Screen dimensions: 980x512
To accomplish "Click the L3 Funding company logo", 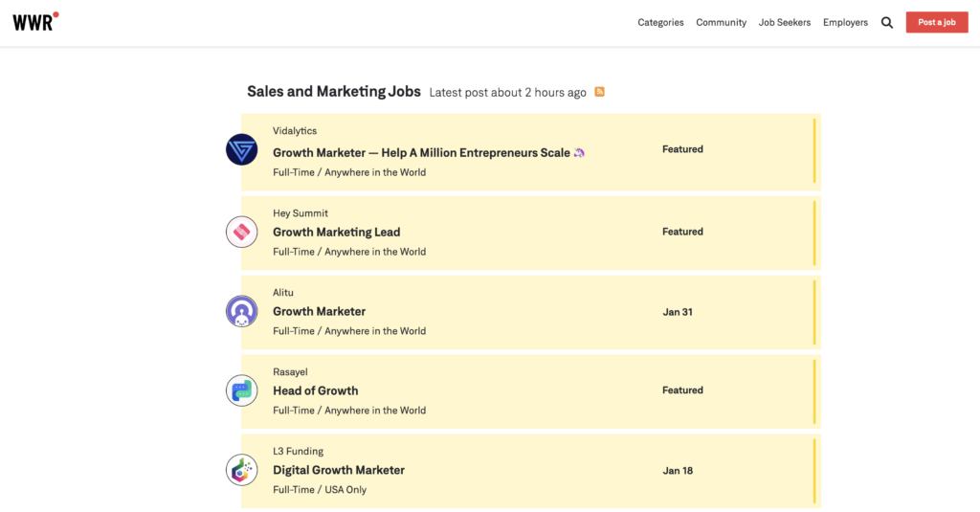I will click(x=242, y=470).
